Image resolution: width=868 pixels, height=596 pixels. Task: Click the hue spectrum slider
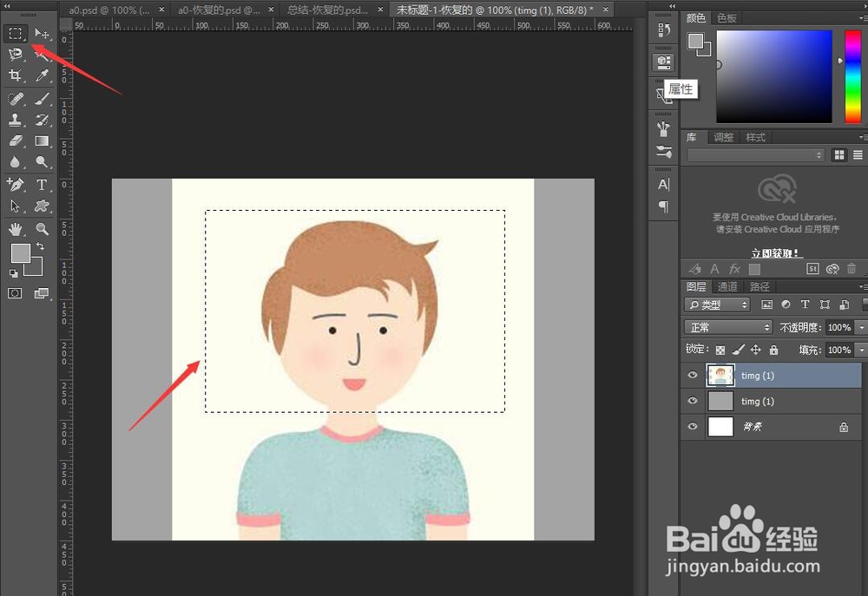pyautogui.click(x=852, y=76)
